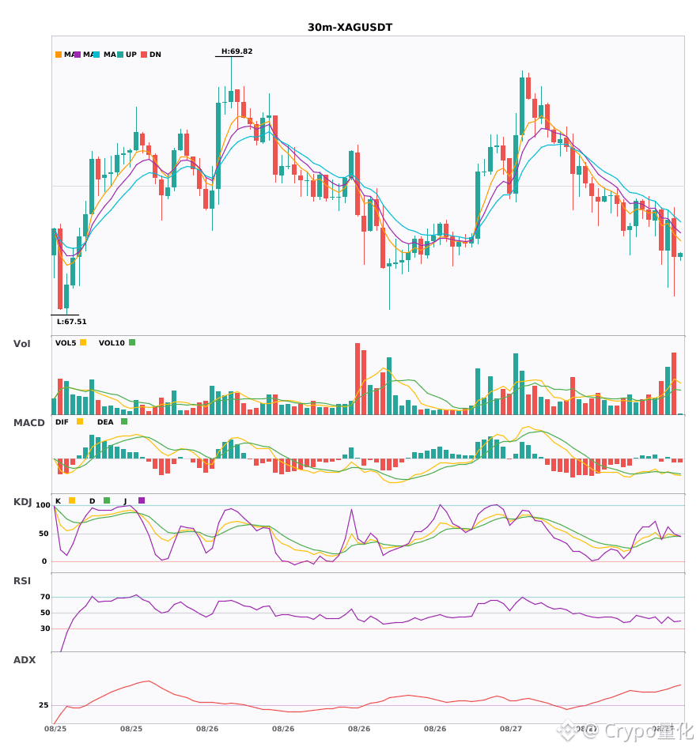
Task: Click the ADX panel label
Action: (x=25, y=660)
